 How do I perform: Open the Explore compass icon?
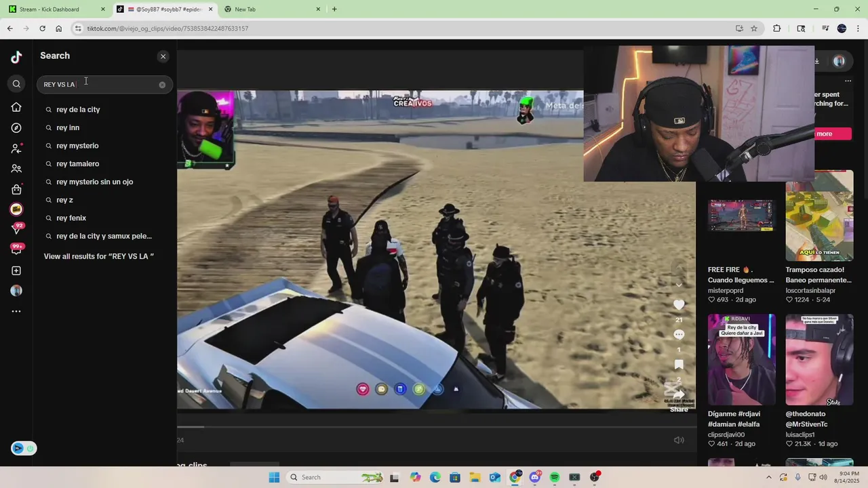tap(16, 128)
